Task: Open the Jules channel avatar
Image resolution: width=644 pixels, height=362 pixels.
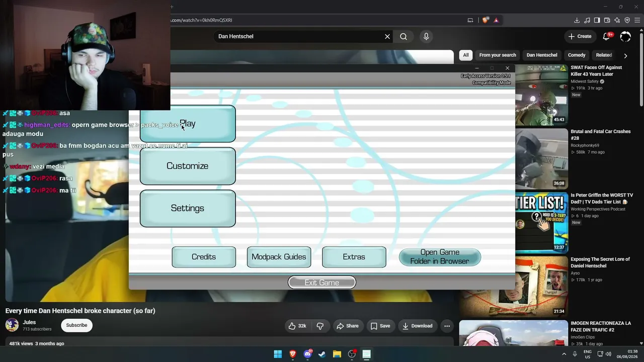Action: (x=12, y=325)
